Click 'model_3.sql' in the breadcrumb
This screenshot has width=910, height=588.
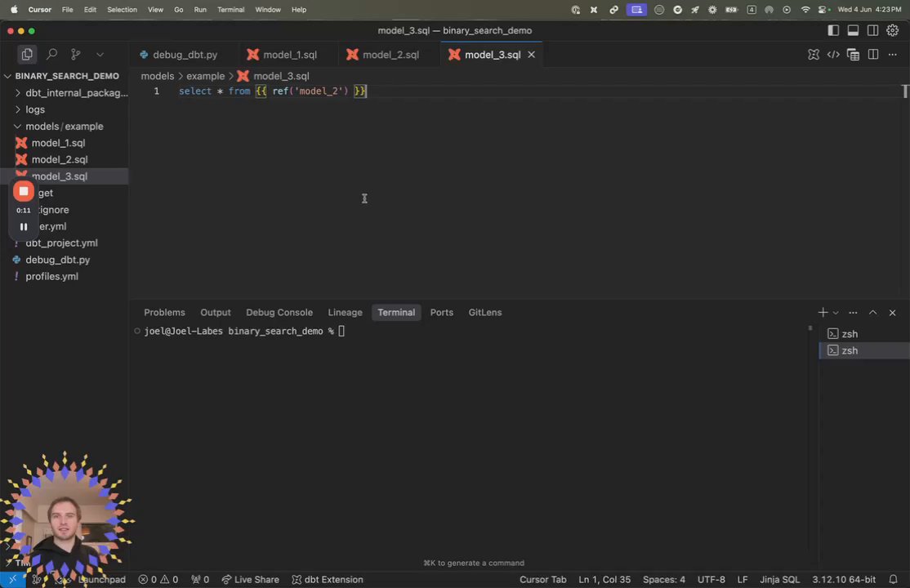tap(281, 76)
